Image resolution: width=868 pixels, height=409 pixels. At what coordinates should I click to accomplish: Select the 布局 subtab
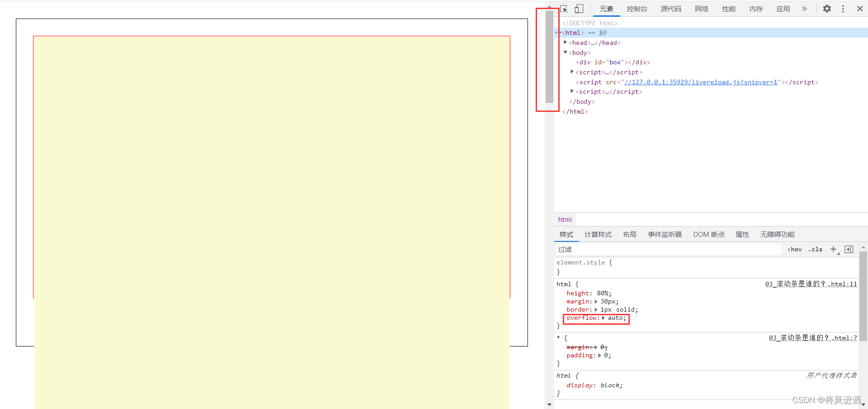pos(629,234)
